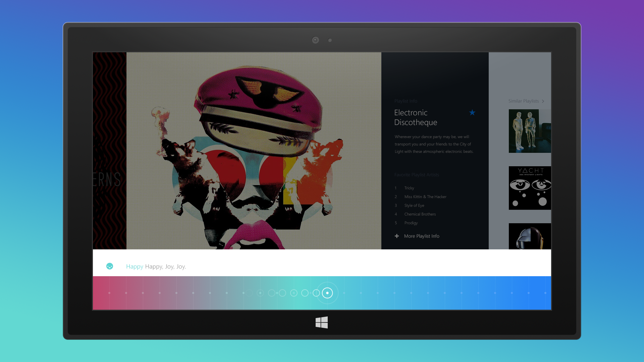Image resolution: width=644 pixels, height=362 pixels.
Task: Click the 'Happy, Joy, Joy.' mood description
Action: (x=165, y=266)
